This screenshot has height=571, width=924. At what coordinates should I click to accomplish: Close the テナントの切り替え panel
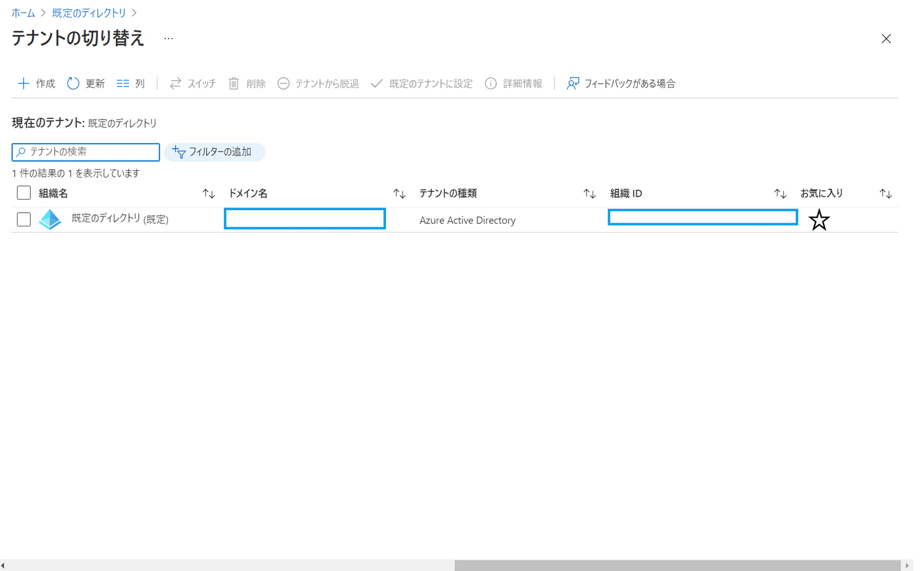pos(886,39)
